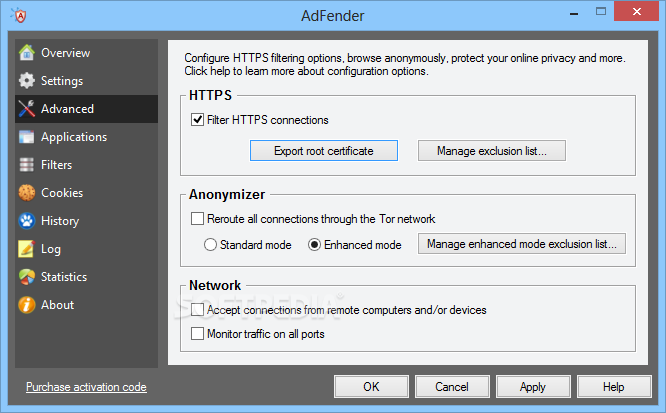This screenshot has width=666, height=413.
Task: Open the Statistics pie chart icon
Action: pyautogui.click(x=27, y=277)
